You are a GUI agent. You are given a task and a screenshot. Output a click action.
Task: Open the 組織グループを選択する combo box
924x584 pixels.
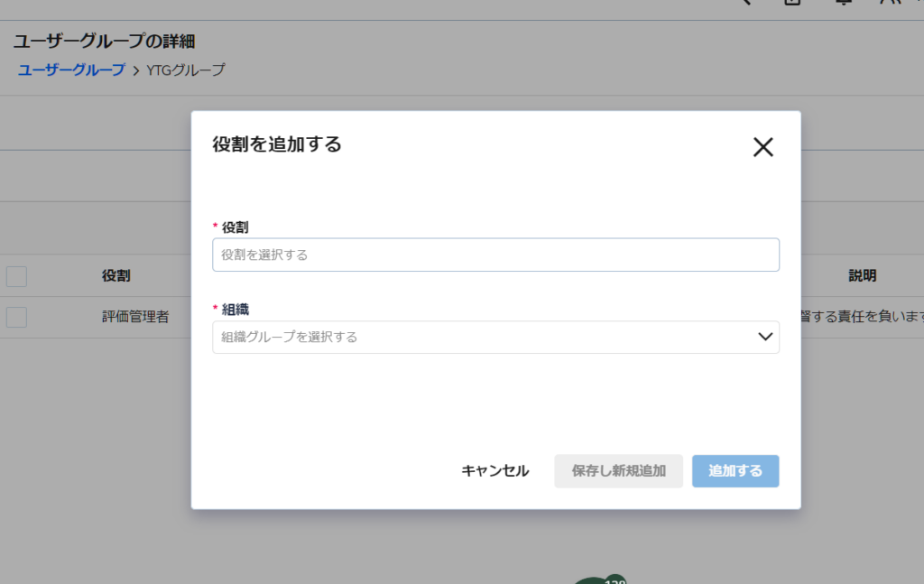(478, 337)
